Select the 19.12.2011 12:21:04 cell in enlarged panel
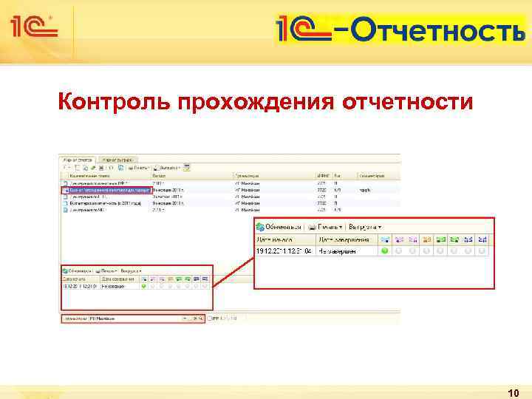532x399 pixels. point(284,251)
